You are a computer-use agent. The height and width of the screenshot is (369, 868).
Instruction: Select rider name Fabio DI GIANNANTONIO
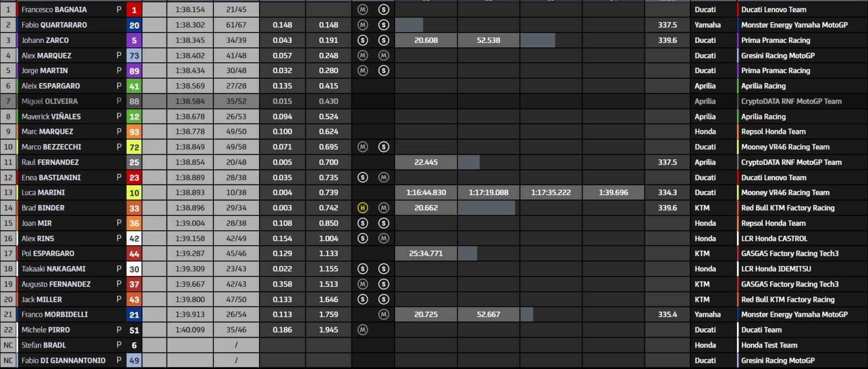(63, 361)
